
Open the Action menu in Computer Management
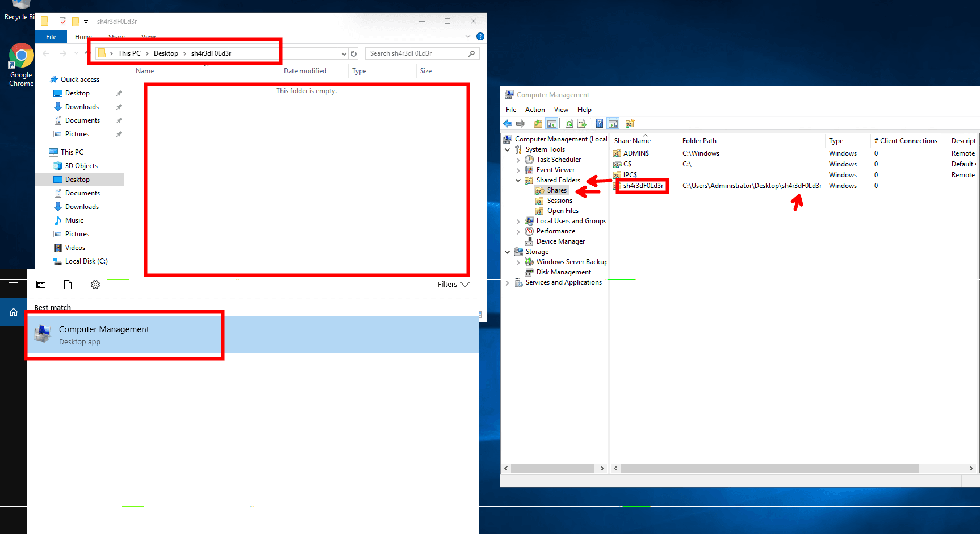(x=535, y=110)
